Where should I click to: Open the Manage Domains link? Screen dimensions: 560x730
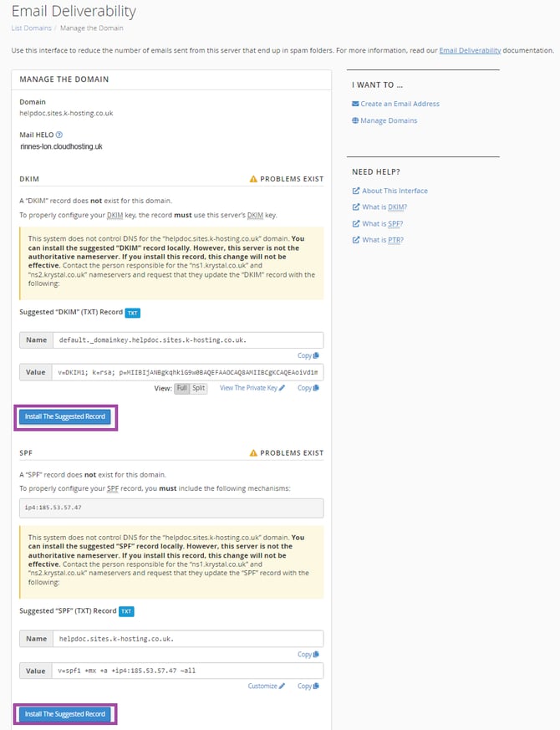click(x=389, y=120)
